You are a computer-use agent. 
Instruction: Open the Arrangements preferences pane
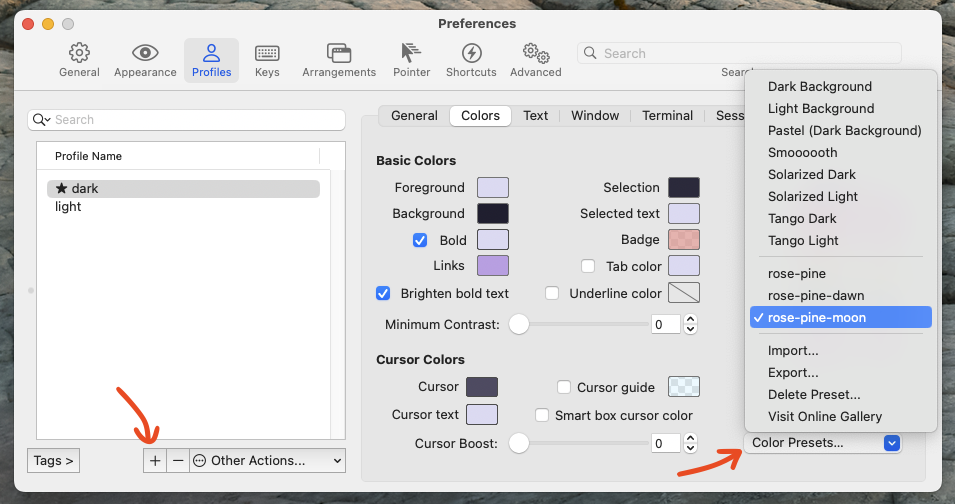point(339,60)
